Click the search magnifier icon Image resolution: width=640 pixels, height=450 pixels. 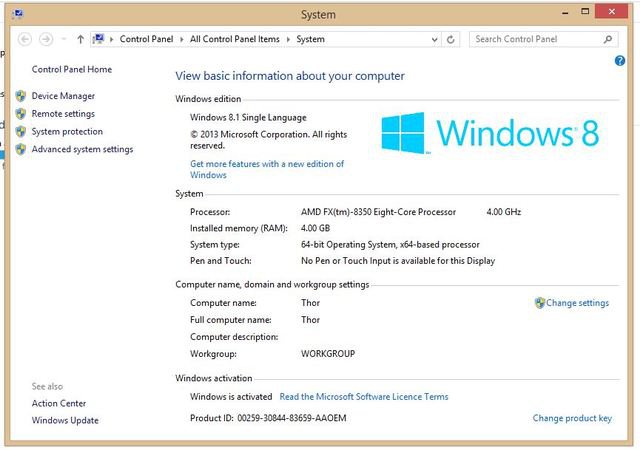(x=608, y=39)
